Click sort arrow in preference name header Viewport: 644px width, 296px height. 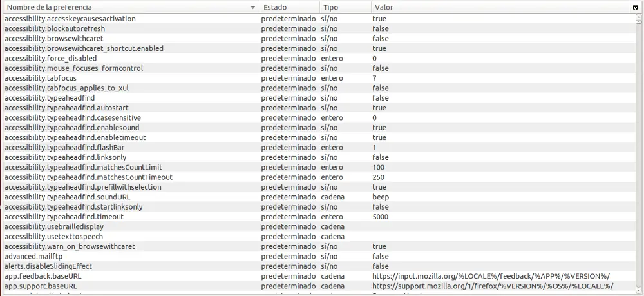[x=252, y=8]
